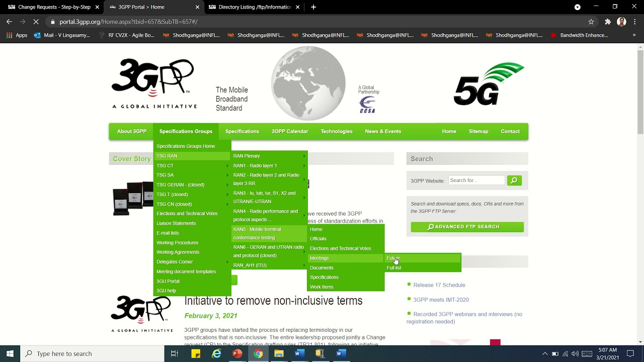Open the Mail - V Lingasamy bookmark
This screenshot has height=362, width=644.
(62, 35)
